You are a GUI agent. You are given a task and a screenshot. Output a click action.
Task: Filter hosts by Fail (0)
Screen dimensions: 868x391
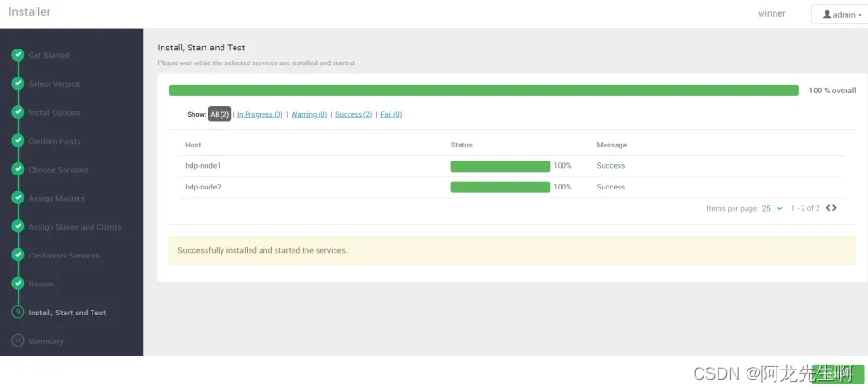(x=391, y=115)
